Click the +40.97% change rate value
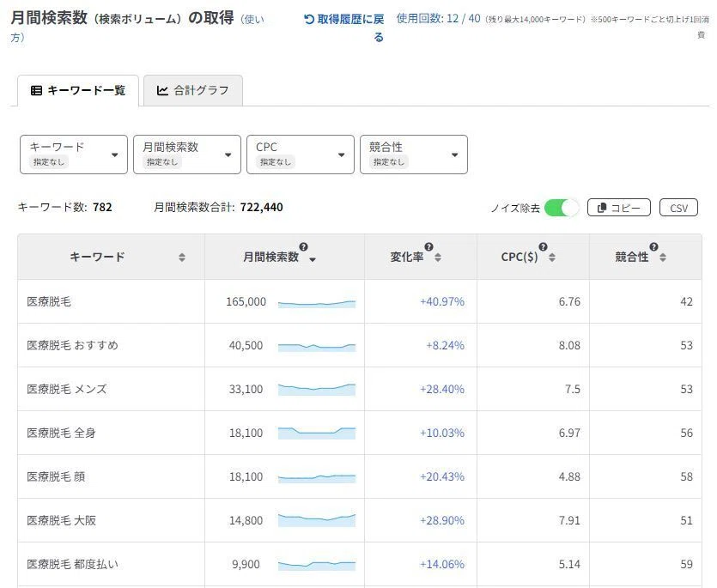This screenshot has width=717, height=588. (x=441, y=302)
